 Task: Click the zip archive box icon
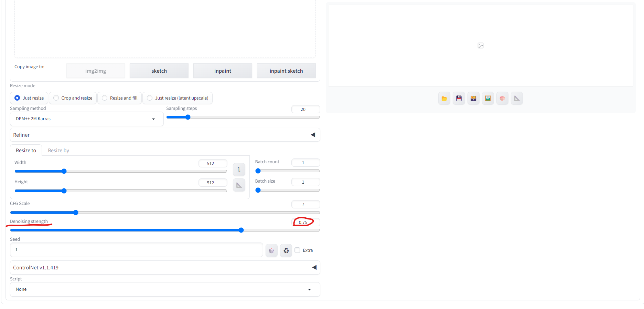point(473,99)
